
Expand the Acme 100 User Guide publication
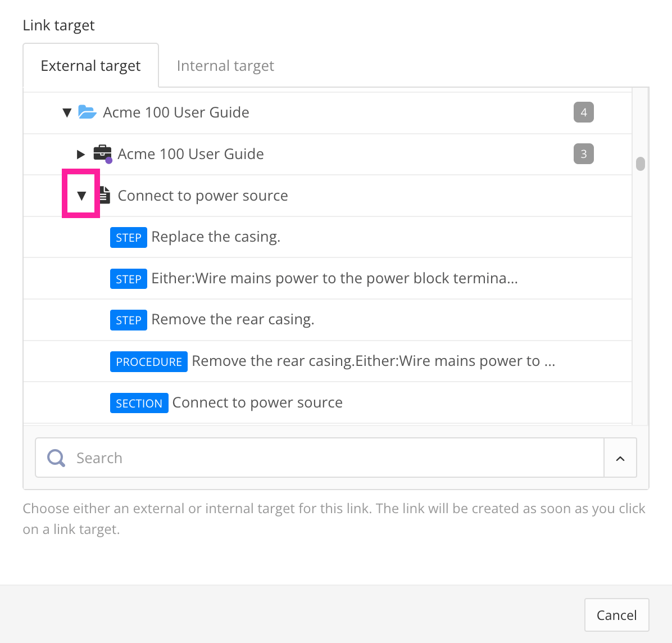point(80,153)
